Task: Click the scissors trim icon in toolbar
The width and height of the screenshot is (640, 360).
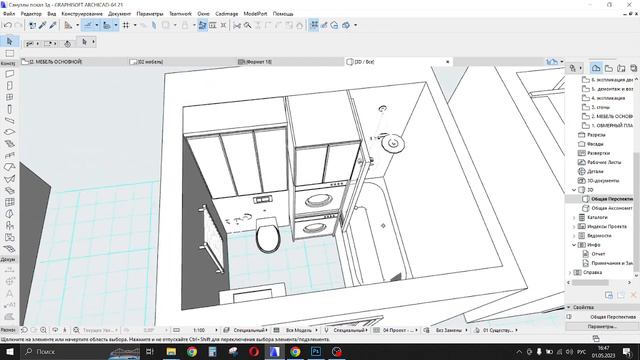Action: pyautogui.click(x=237, y=25)
